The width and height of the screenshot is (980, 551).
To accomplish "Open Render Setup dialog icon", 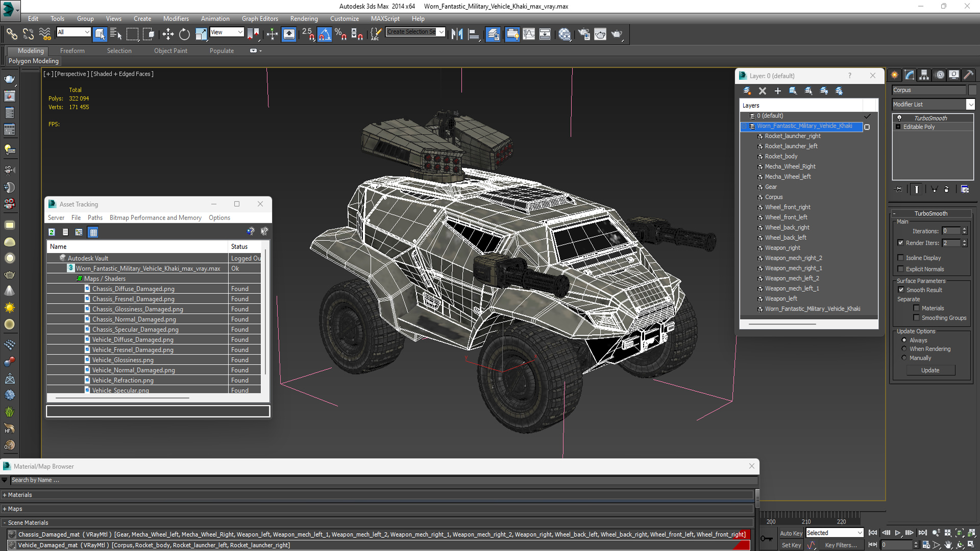I will 584,34.
